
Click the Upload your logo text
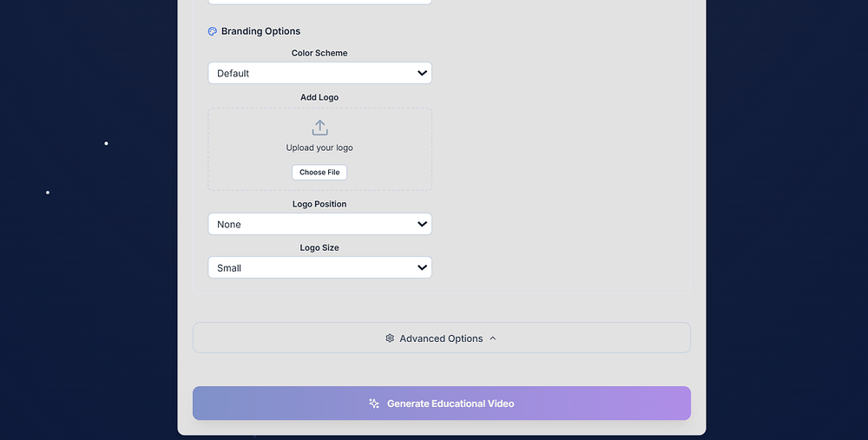click(319, 148)
